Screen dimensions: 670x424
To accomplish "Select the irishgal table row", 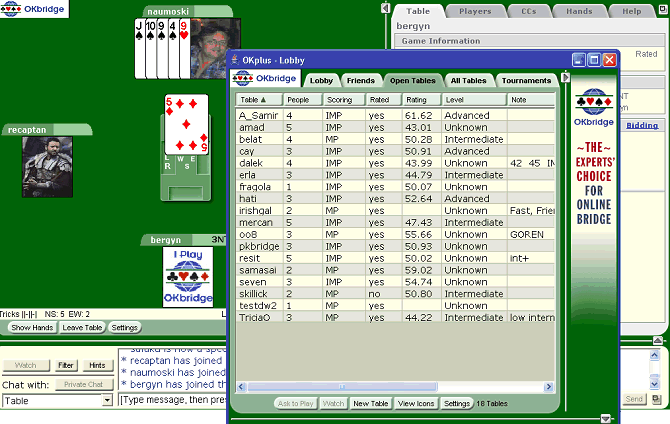I will click(x=395, y=211).
